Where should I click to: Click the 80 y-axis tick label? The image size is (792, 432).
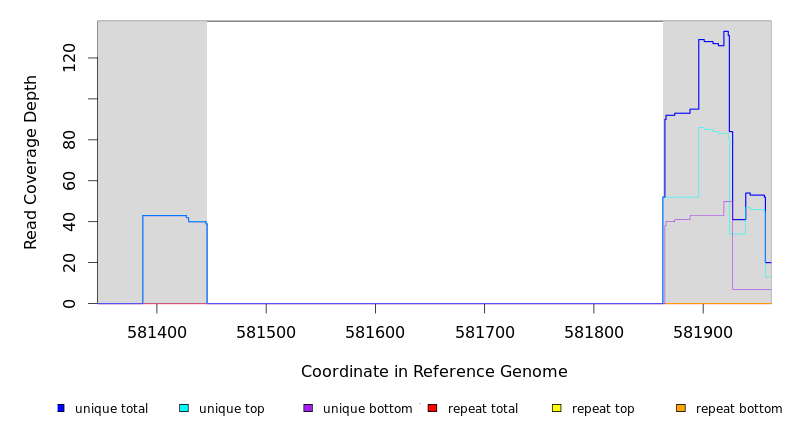[x=69, y=139]
